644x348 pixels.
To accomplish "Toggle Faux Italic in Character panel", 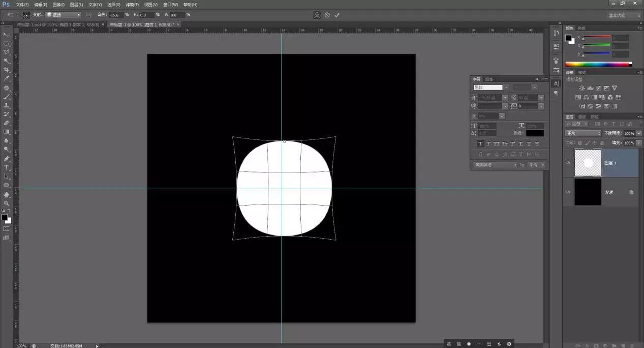I will (488, 144).
